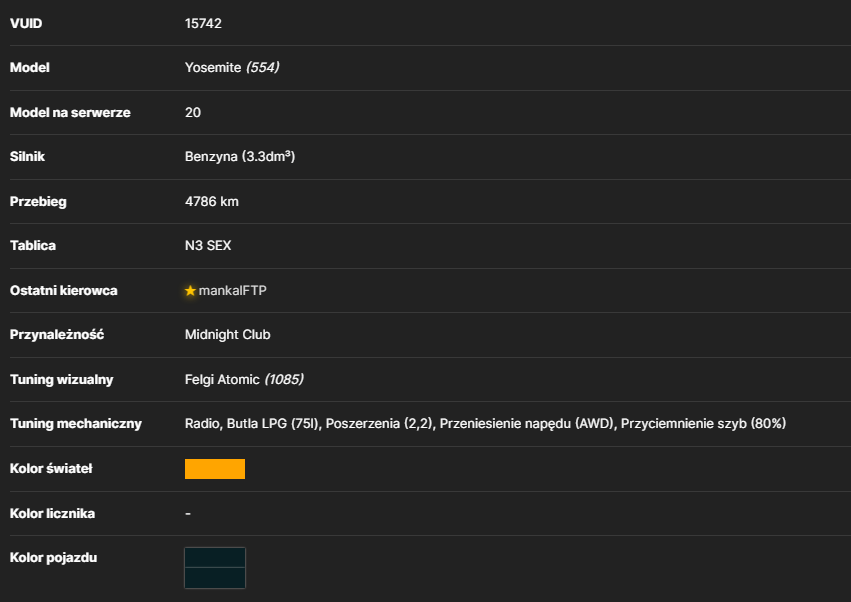
Task: Select the lower dark Kolor pojazdu swatch
Action: coord(215,578)
